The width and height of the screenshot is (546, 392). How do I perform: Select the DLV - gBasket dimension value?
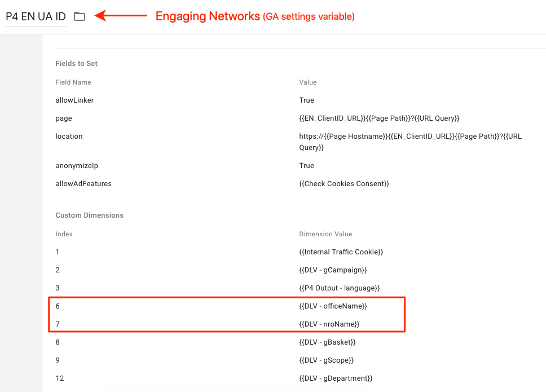[327, 342]
